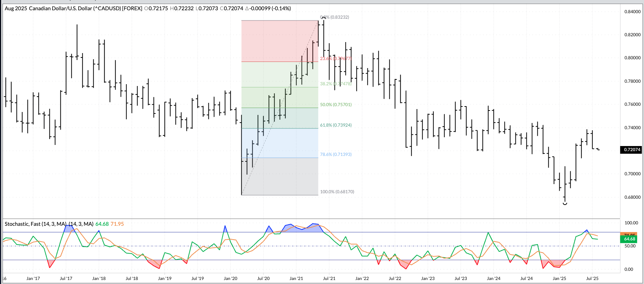Click the arc marker below the 2025 low

[x=565, y=203]
